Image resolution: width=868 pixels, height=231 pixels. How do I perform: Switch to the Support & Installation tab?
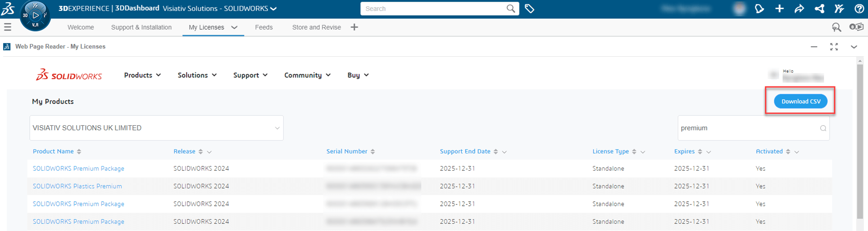pyautogui.click(x=141, y=27)
